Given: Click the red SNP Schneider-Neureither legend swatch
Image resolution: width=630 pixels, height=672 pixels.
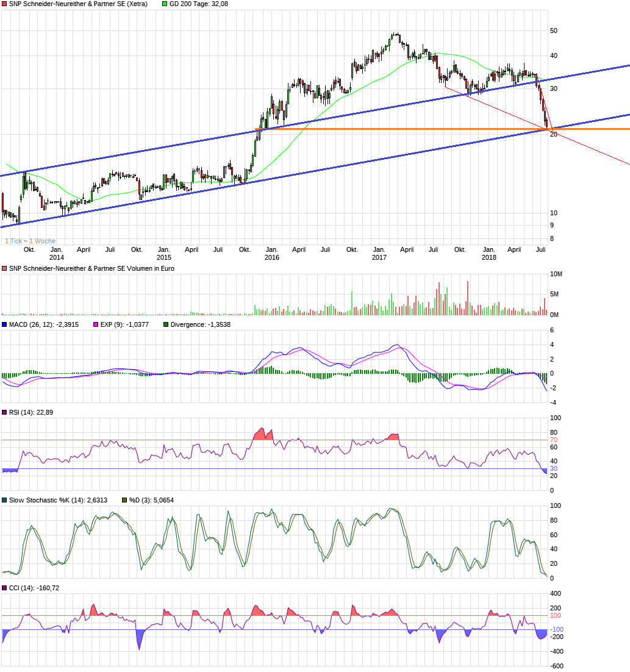Looking at the screenshot, I should [x=4, y=4].
